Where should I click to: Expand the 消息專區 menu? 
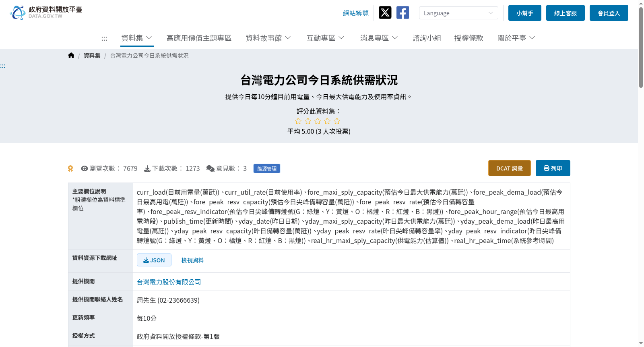click(x=379, y=38)
